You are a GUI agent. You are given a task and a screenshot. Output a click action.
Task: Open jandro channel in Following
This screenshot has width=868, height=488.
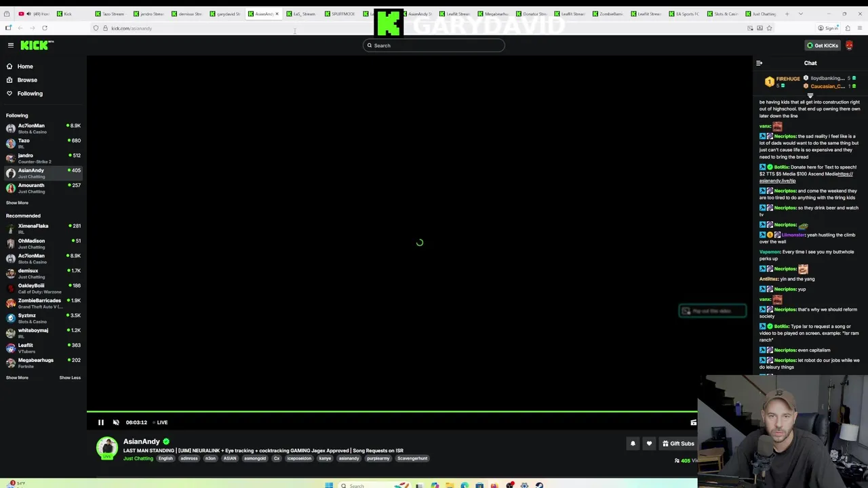coord(43,158)
